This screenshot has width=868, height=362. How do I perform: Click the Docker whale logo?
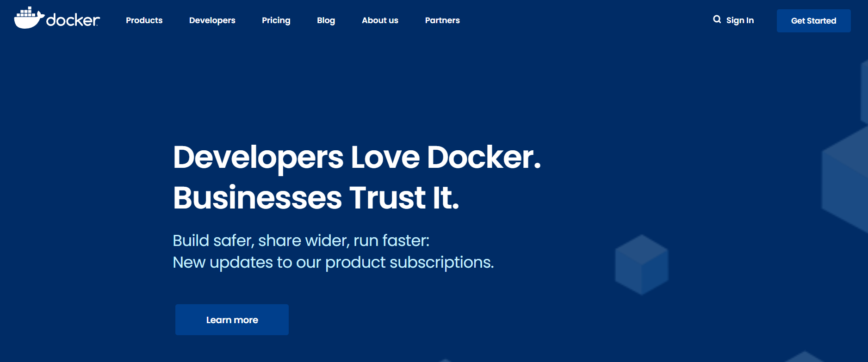[x=57, y=18]
